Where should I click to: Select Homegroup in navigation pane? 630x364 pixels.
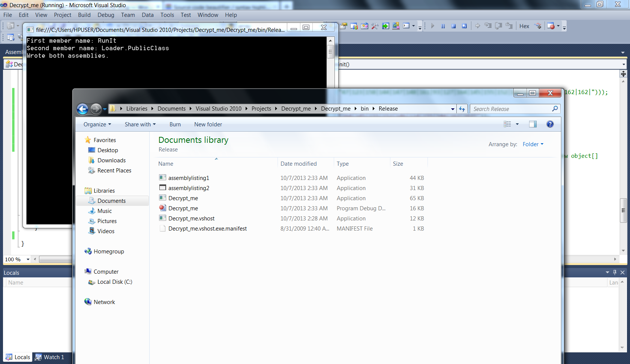pyautogui.click(x=109, y=252)
